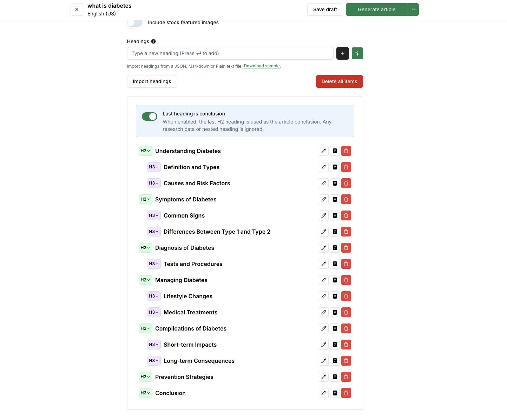Delete the Definition and Types heading
Image resolution: width=507 pixels, height=420 pixels.
pos(346,167)
